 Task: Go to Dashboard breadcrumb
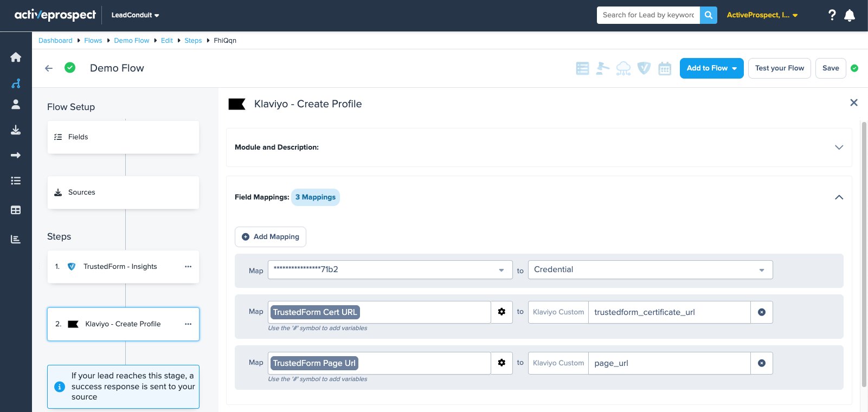point(55,41)
